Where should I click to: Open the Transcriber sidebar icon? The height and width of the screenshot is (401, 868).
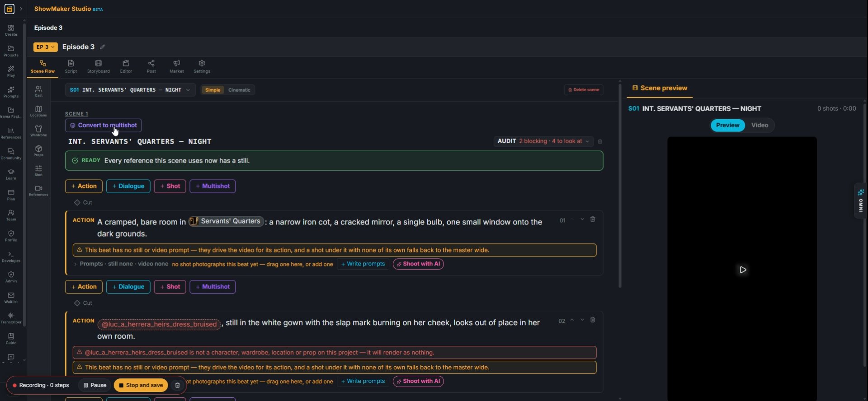tap(11, 318)
